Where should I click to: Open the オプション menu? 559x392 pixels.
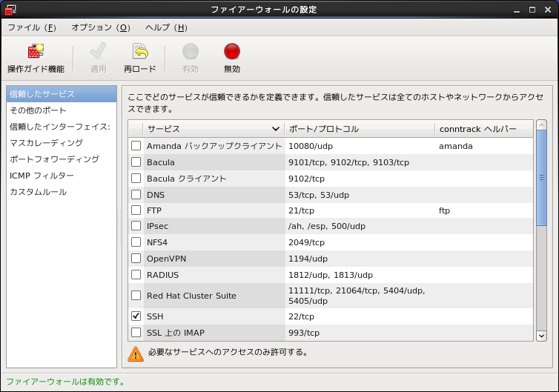[100, 27]
